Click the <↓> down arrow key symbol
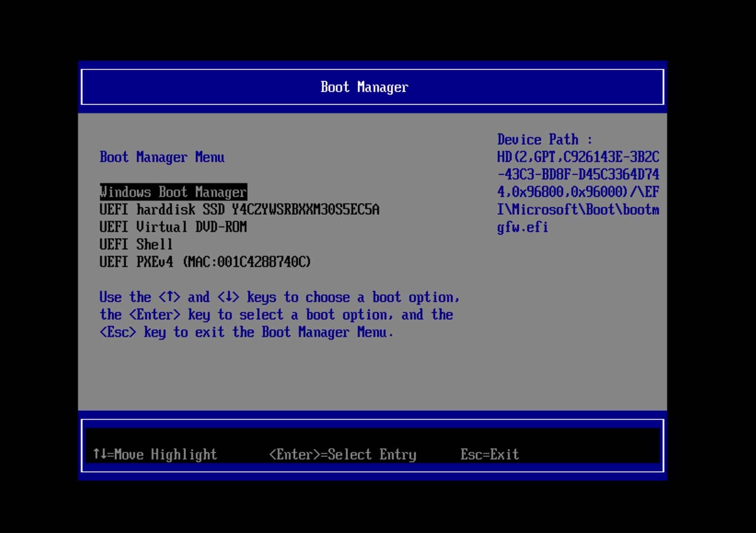Image resolution: width=756 pixels, height=533 pixels. coord(228,297)
